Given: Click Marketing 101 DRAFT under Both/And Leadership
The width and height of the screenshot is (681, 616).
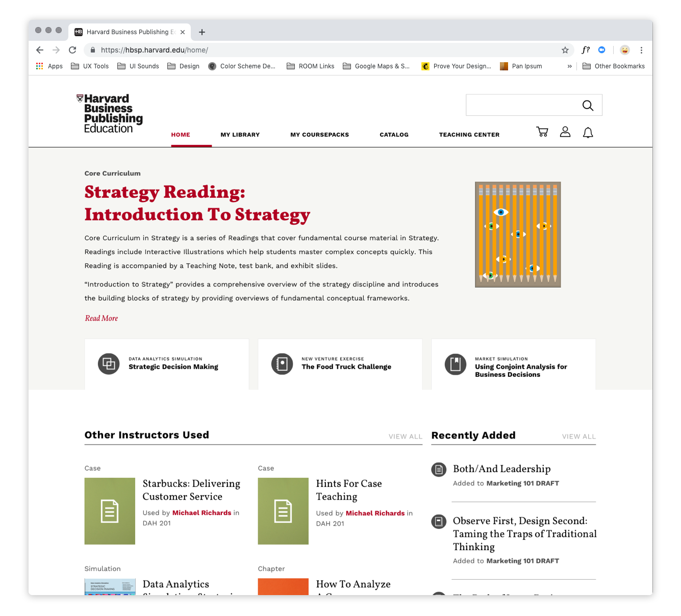Looking at the screenshot, I should click(x=523, y=483).
